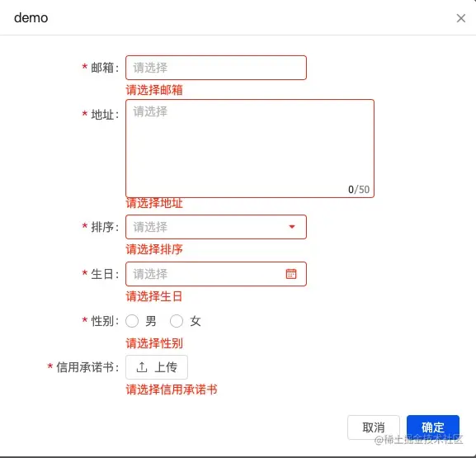Select the 女 radio button
Screen dimensions: 476x458
point(177,321)
